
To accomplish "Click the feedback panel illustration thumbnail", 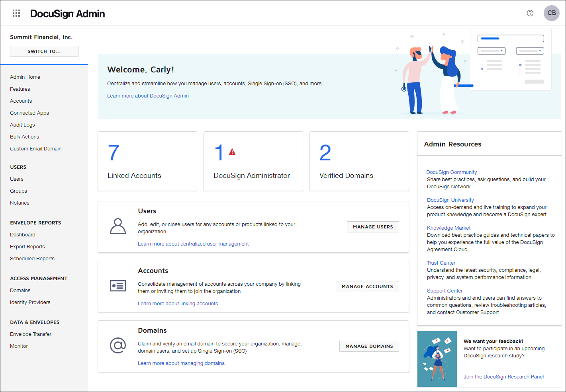I will pos(437,359).
